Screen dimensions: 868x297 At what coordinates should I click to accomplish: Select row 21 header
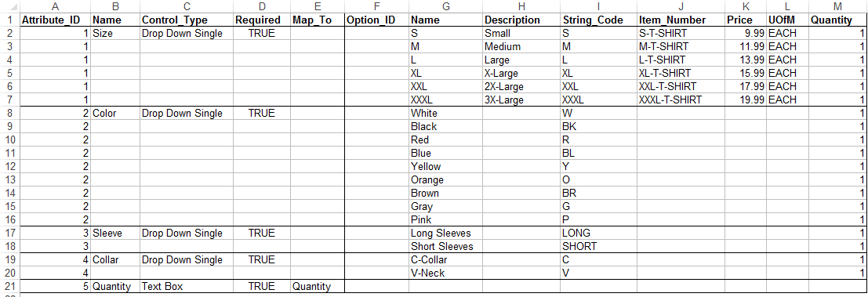(x=9, y=287)
